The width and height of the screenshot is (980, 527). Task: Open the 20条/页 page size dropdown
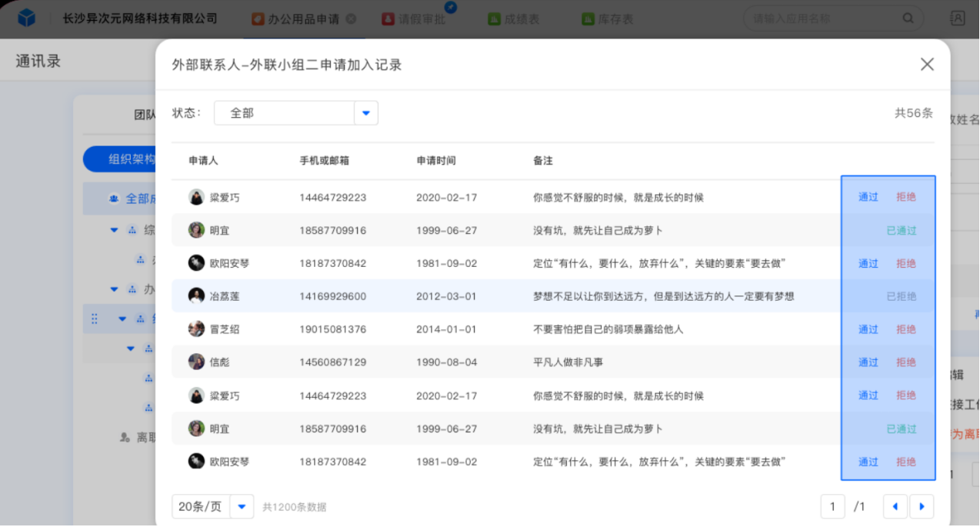(242, 506)
